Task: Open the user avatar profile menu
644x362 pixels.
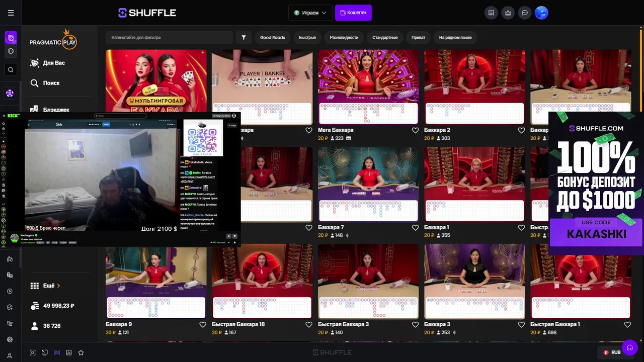Action: tap(541, 13)
